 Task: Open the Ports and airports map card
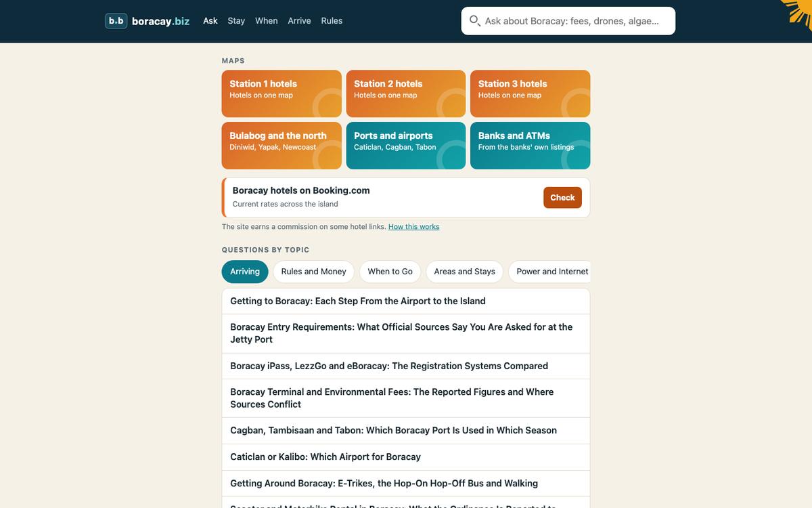[x=406, y=146]
